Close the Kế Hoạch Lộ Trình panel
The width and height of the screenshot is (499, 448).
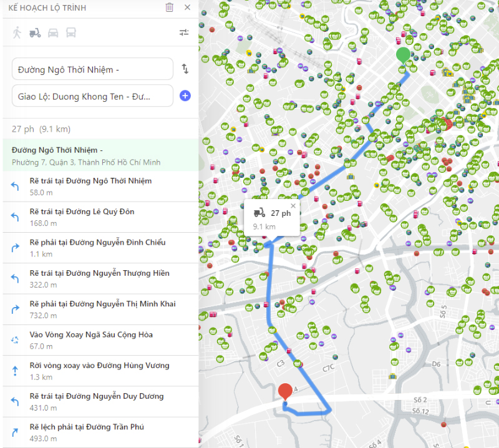point(188,7)
